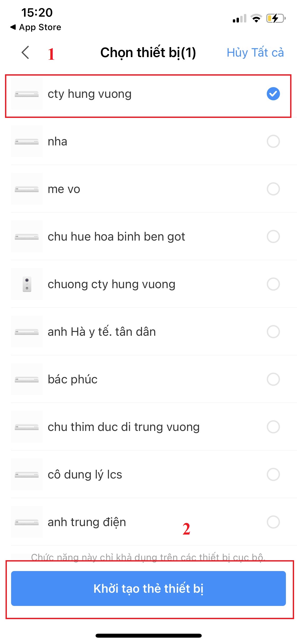Select radio for anh Hà y tế. tân dân
Viewport: 297px width, 644px height.
pos(273,332)
